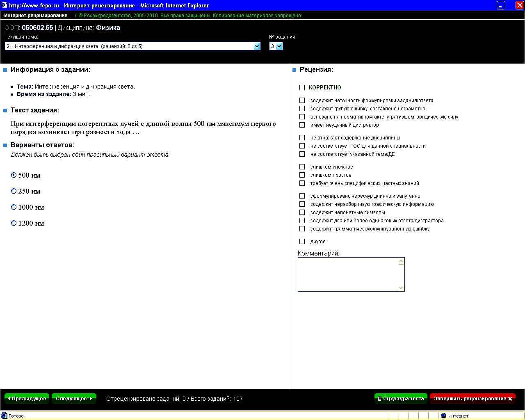Click the 'Время на задание: 3 мин.' line
Image resolution: width=525 pixels, height=420 pixels.
coord(53,94)
